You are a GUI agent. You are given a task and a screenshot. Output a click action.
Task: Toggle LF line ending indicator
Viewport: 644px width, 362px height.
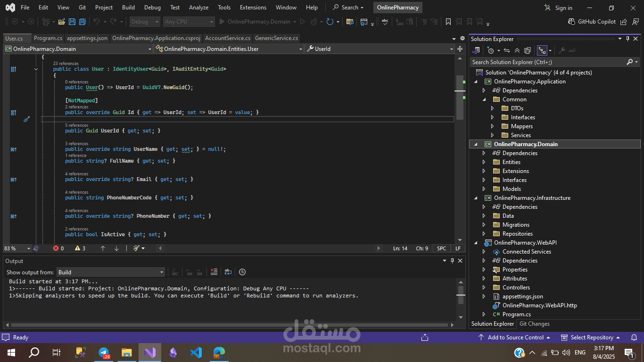click(x=458, y=248)
